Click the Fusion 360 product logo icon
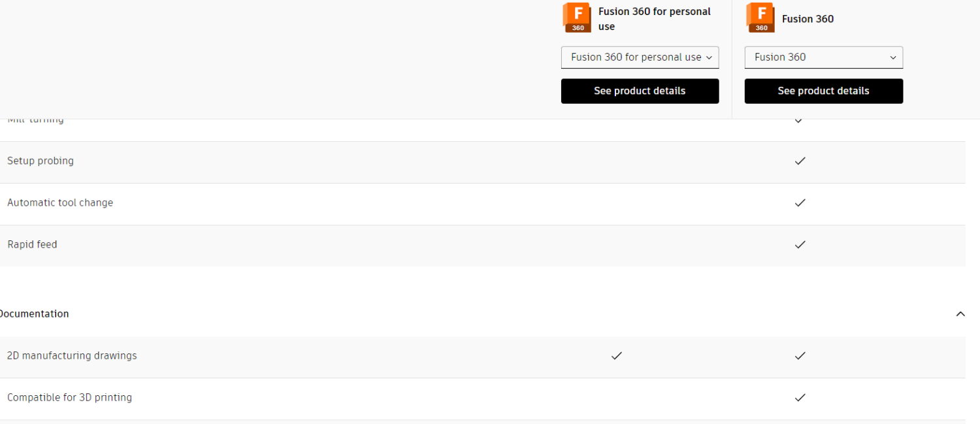980x424 pixels. [760, 18]
